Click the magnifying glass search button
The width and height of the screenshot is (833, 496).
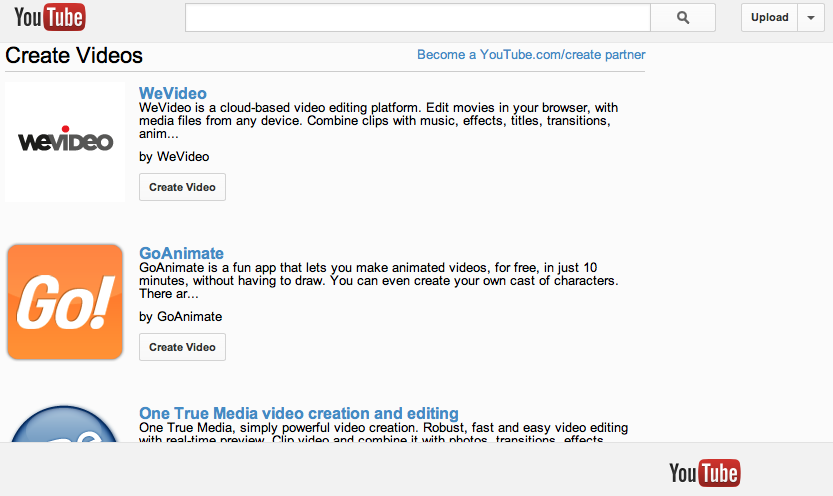pos(683,18)
